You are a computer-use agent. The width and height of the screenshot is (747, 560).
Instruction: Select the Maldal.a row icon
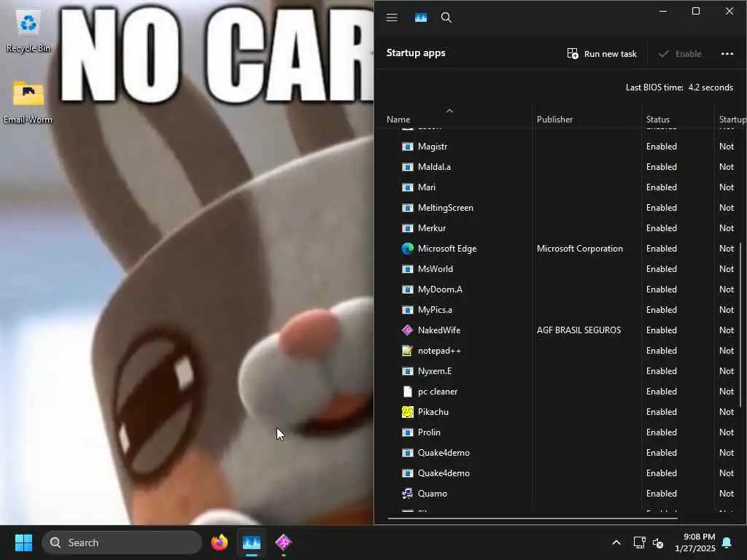(x=407, y=167)
